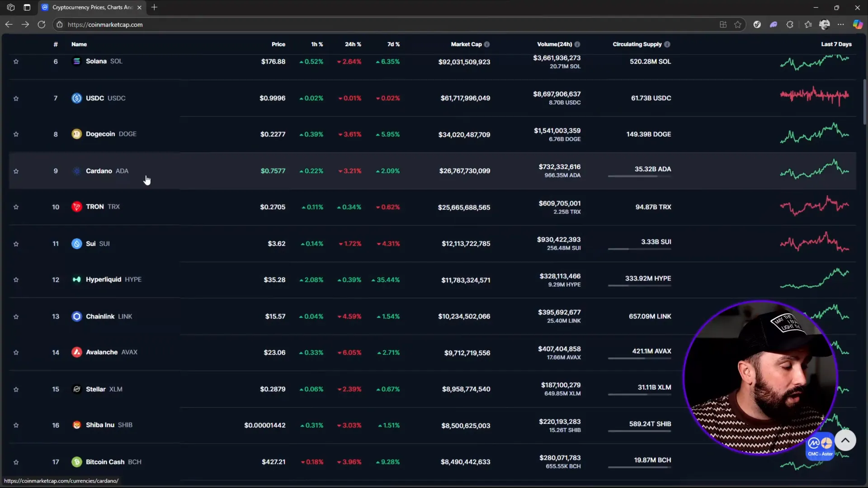This screenshot has width=868, height=488.
Task: Open the CMC Aster floating widget
Action: pos(820,447)
